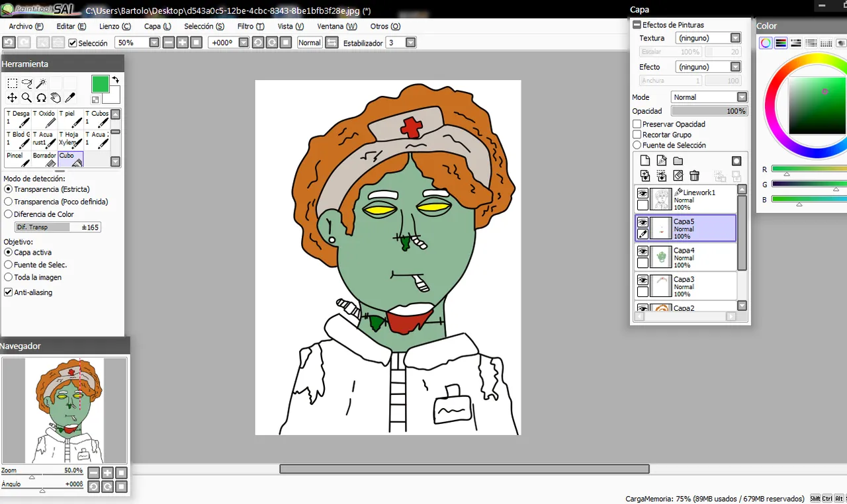Open the Lienzo menu
This screenshot has height=504, width=847.
coord(115,26)
